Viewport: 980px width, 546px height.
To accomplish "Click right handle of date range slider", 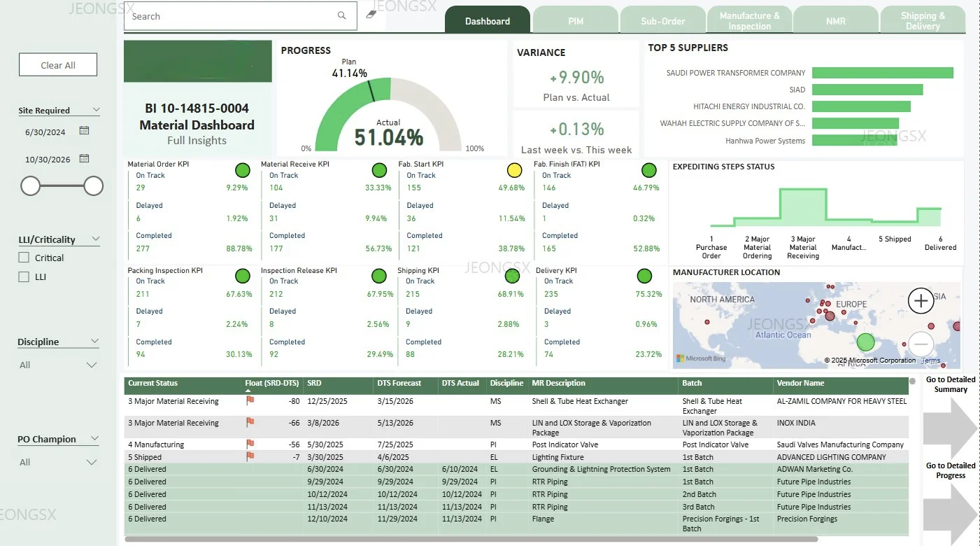I will pos(94,185).
